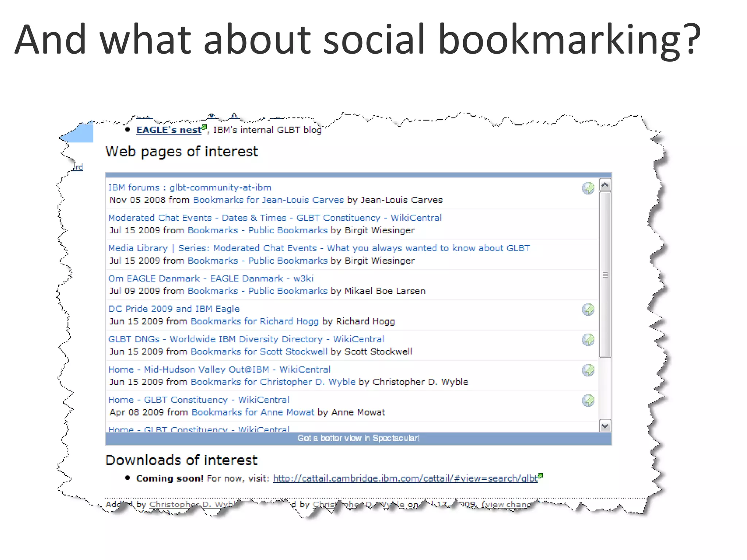The image size is (747, 560).
Task: Click the green icon beside DC Pride 2009 bookmark
Action: [x=588, y=310]
